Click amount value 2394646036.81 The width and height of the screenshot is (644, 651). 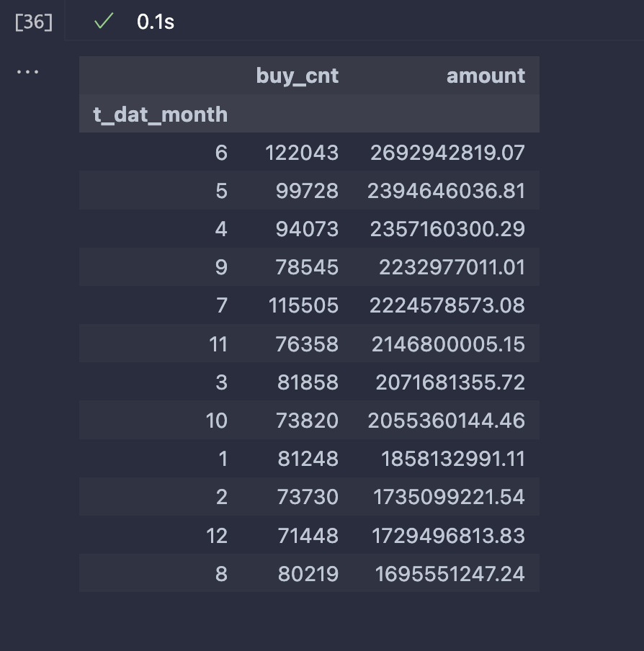tap(447, 191)
